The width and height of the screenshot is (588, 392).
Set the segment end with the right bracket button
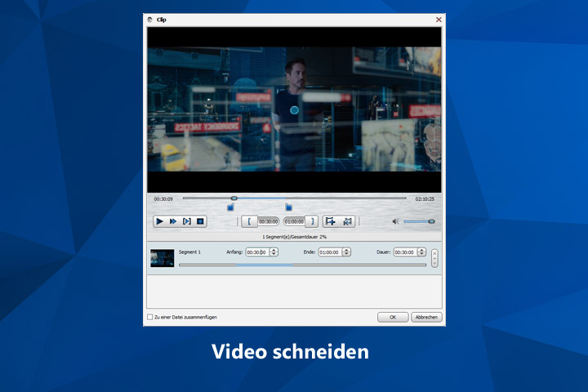pyautogui.click(x=312, y=221)
